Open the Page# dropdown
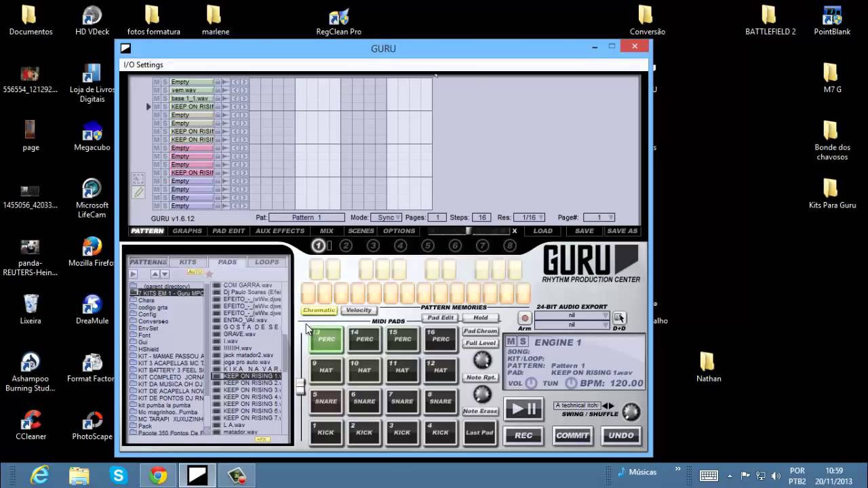The height and width of the screenshot is (488, 868). [x=599, y=218]
